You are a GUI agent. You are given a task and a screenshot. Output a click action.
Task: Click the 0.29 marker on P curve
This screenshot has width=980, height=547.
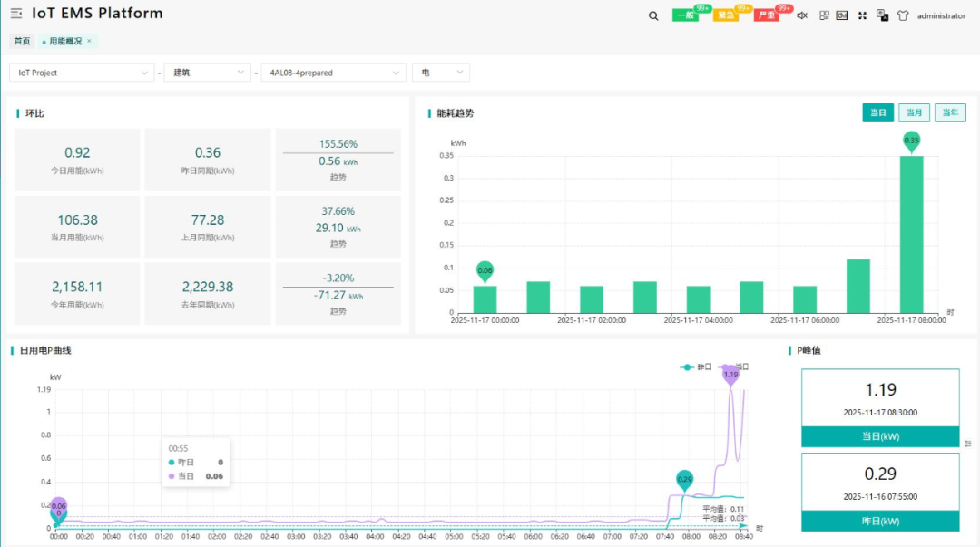point(685,480)
